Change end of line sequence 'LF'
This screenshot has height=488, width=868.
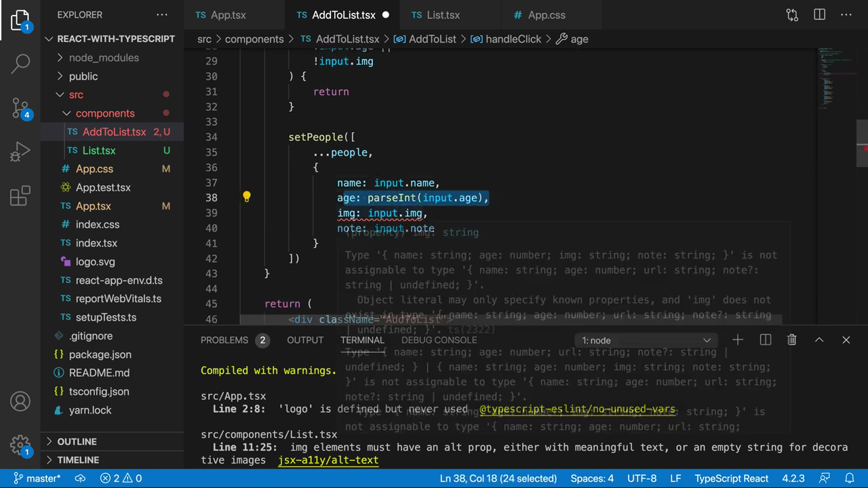point(675,479)
